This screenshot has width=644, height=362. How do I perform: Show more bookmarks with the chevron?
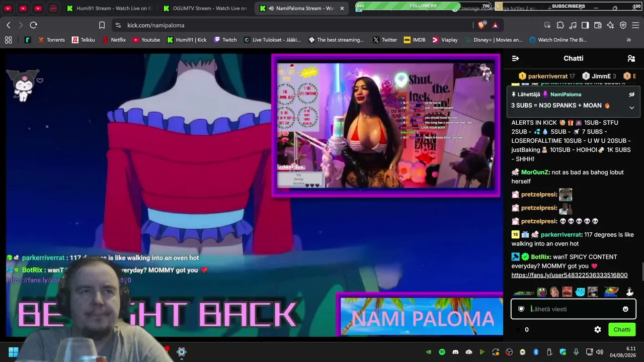[x=629, y=40]
